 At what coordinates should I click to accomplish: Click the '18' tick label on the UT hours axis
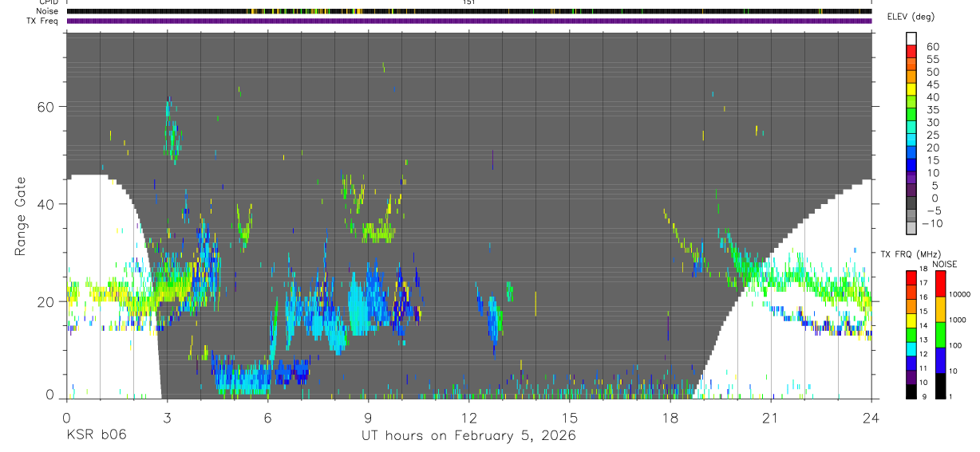pos(670,417)
